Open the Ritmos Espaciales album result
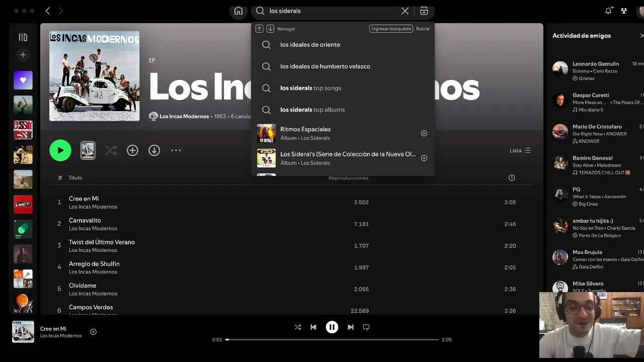Image resolution: width=644 pixels, height=362 pixels. click(x=343, y=133)
